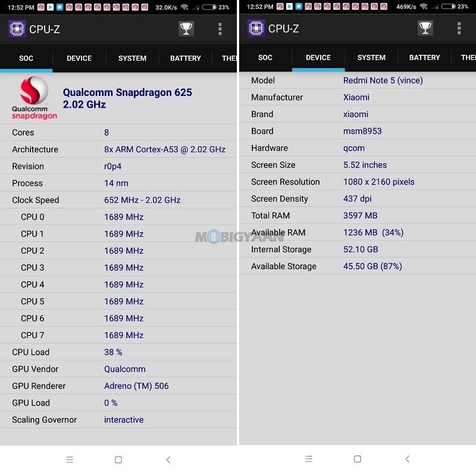Open the trophy icon on the left screen
This screenshot has height=474, width=476.
click(186, 29)
